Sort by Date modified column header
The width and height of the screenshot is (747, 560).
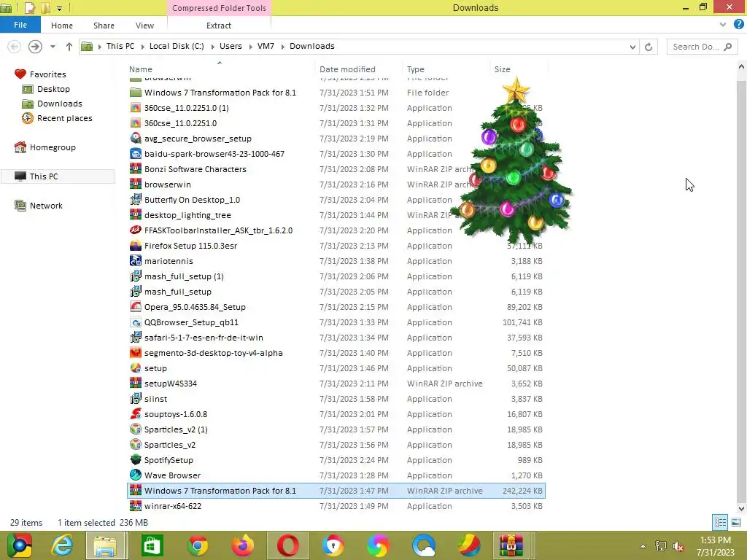coord(347,69)
